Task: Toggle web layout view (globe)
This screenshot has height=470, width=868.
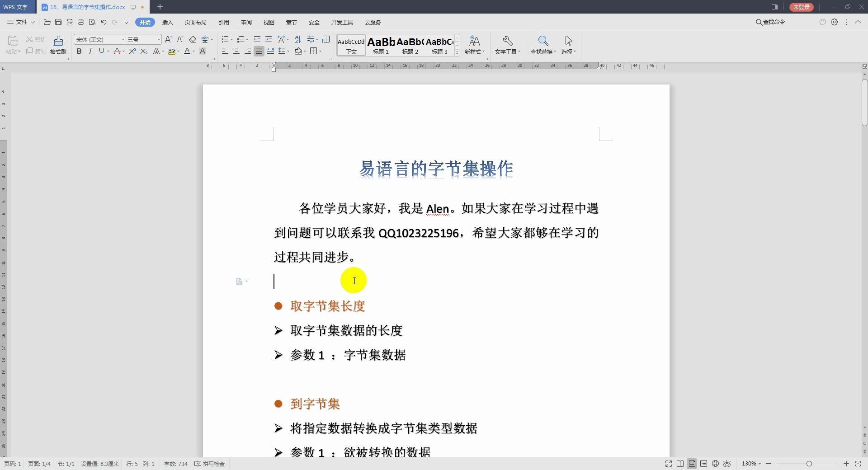Action: pyautogui.click(x=715, y=464)
